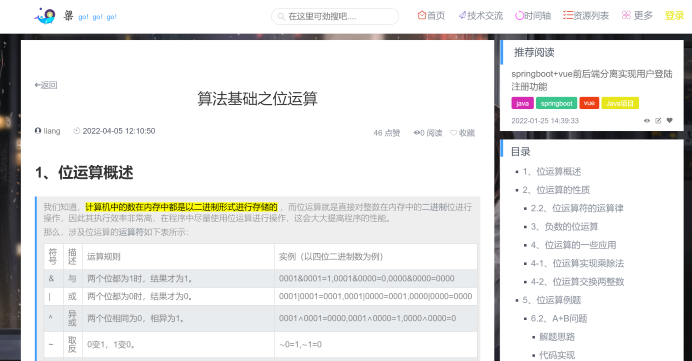Click the eye icon by 0 阅读
The height and width of the screenshot is (361, 692).
416,133
